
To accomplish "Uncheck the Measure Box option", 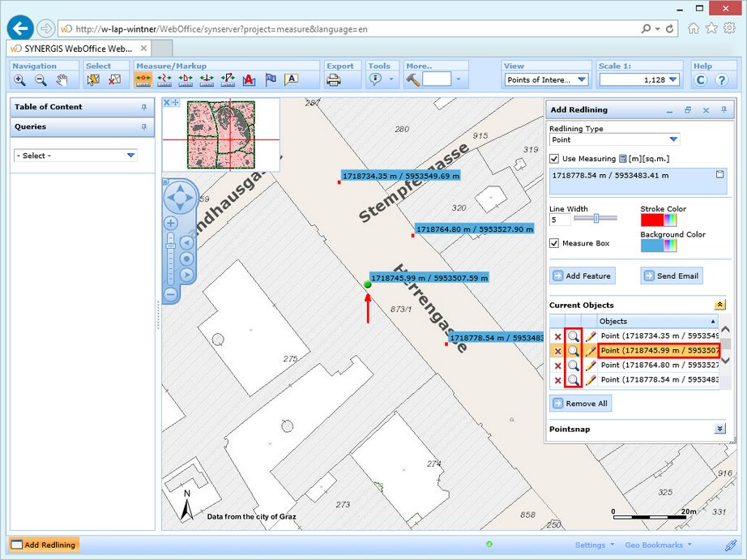I will pos(553,243).
